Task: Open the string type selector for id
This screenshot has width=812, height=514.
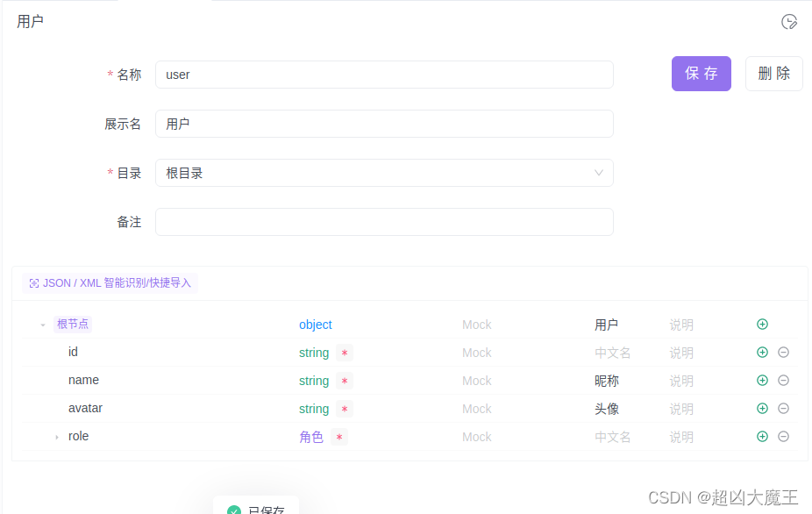Action: point(314,353)
